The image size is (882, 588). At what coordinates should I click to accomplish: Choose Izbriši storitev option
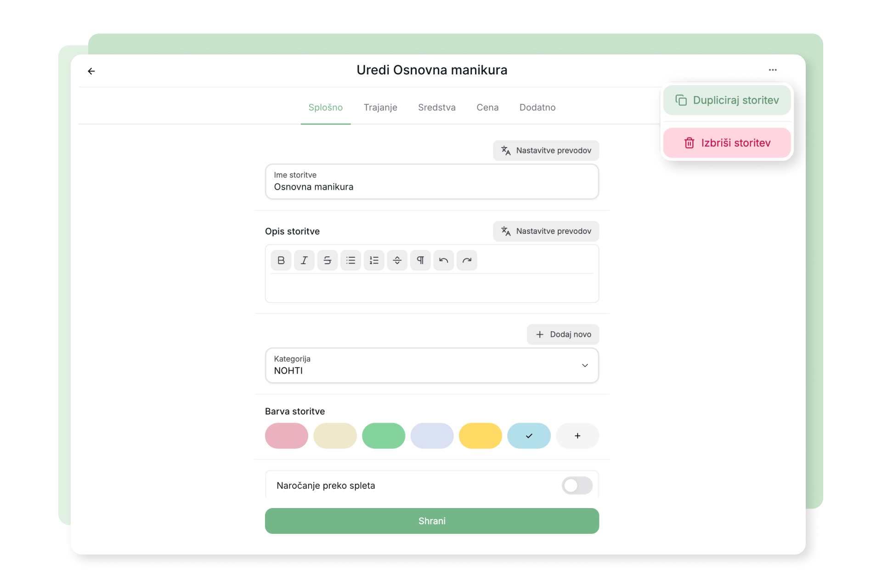coord(726,143)
